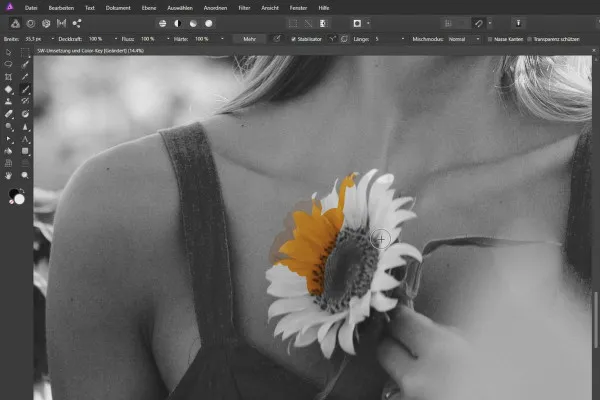Open the Ebene menu
The height and width of the screenshot is (400, 600).
coord(149,8)
